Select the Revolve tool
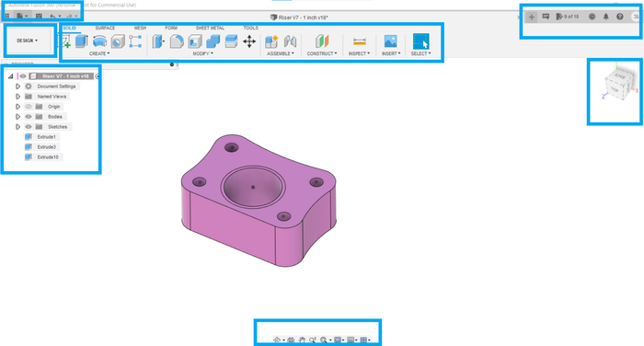Image resolution: width=644 pixels, height=346 pixels. pyautogui.click(x=99, y=41)
